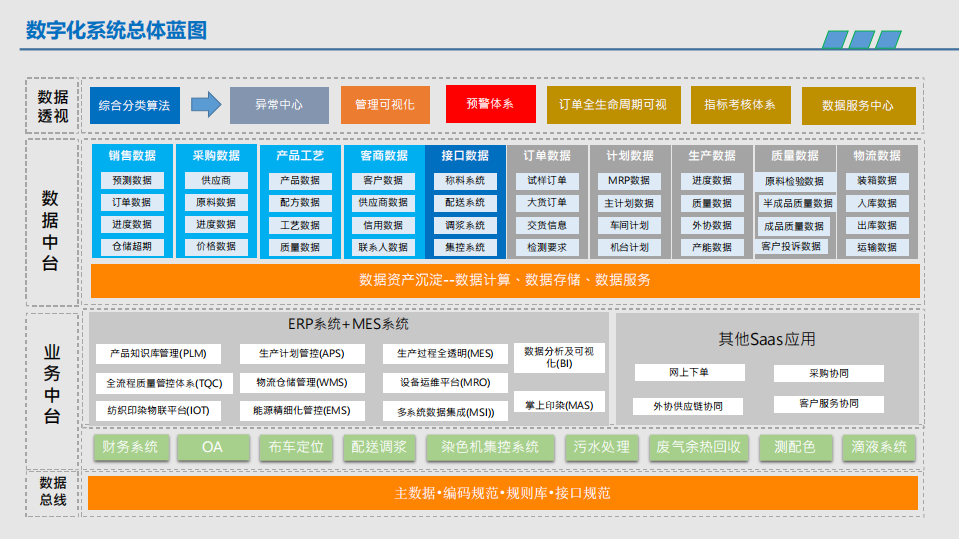Click 预测数据 under 销售数据

(x=132, y=181)
